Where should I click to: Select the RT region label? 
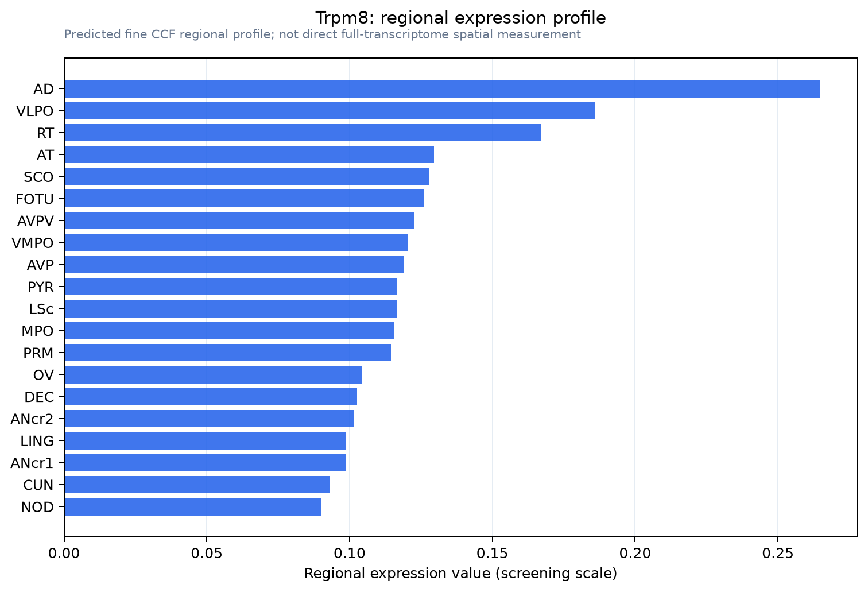(45, 133)
